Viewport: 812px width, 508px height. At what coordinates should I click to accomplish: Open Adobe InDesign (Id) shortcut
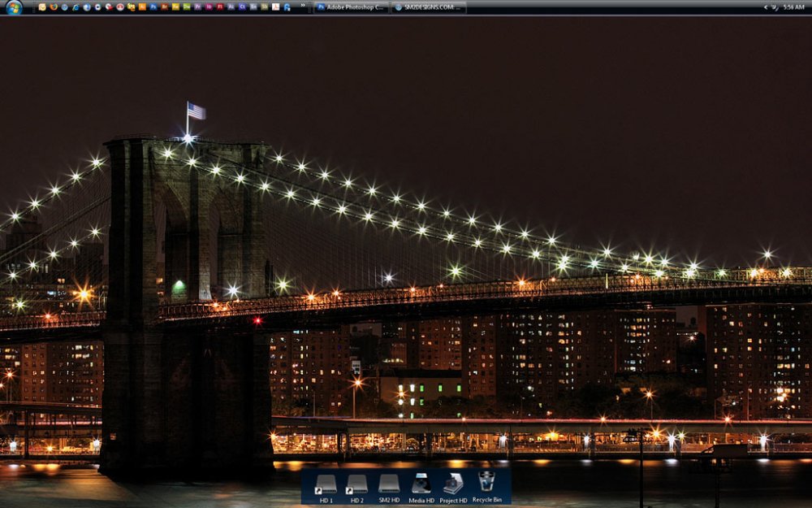click(x=209, y=7)
